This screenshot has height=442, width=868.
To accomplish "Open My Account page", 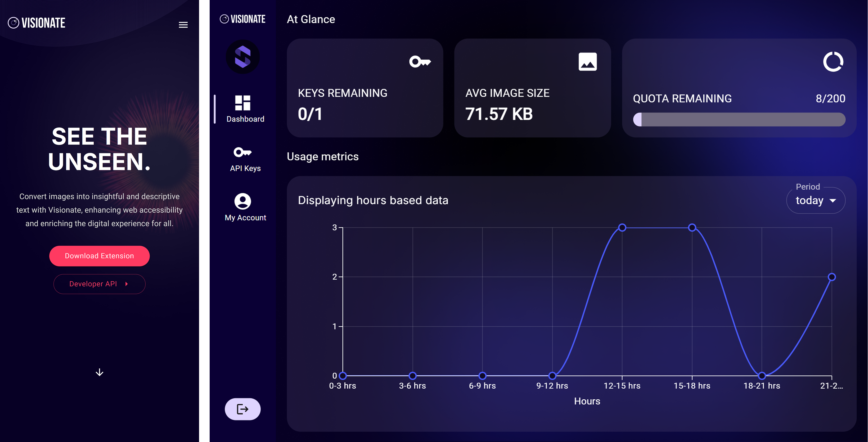I will (245, 207).
